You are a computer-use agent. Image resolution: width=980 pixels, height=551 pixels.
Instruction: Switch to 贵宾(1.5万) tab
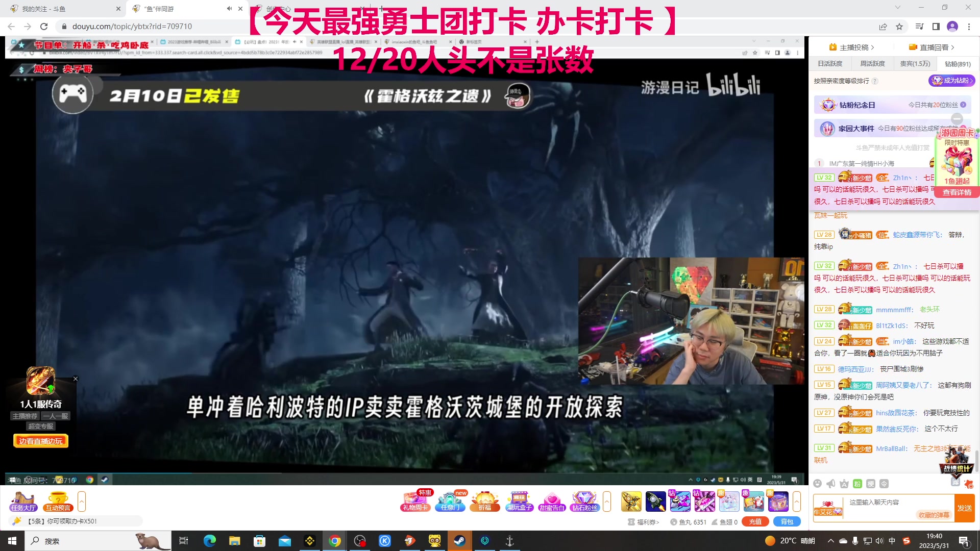(x=915, y=64)
